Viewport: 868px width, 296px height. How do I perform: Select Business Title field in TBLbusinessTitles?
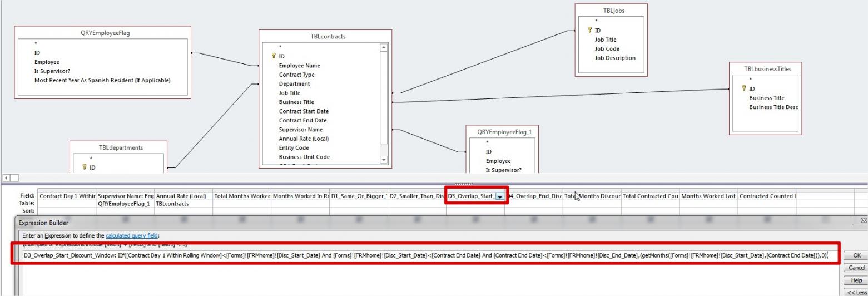pos(767,98)
